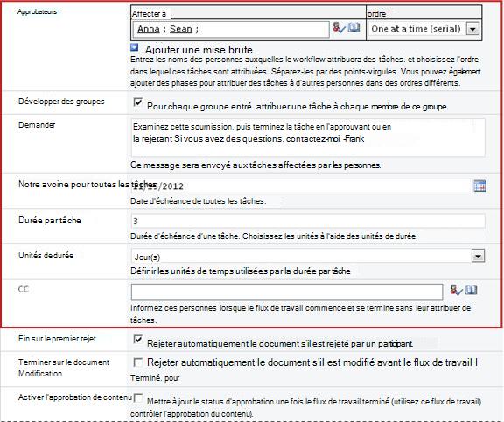
Task: Click the 'ordre' column header
Action: click(x=376, y=14)
